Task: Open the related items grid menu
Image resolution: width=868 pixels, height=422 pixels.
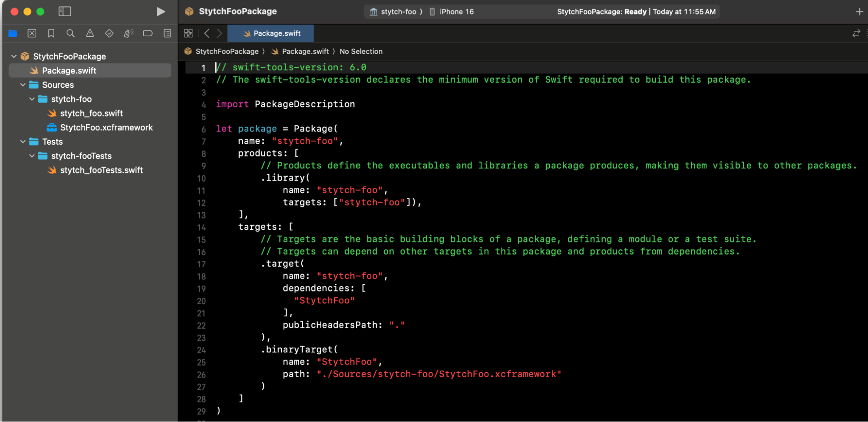Action: (188, 33)
